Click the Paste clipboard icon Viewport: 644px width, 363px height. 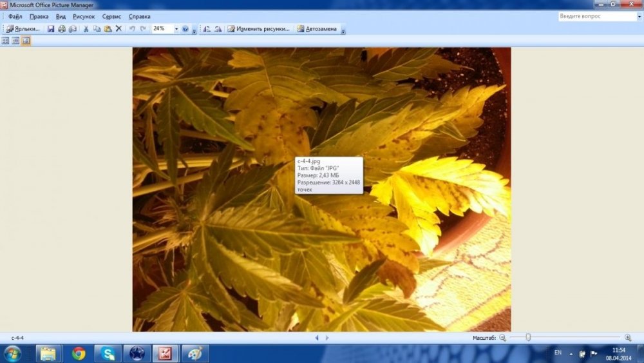pyautogui.click(x=108, y=29)
